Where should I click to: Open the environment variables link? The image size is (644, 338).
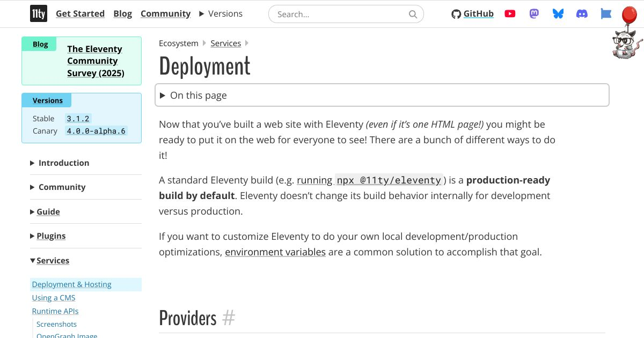(275, 252)
